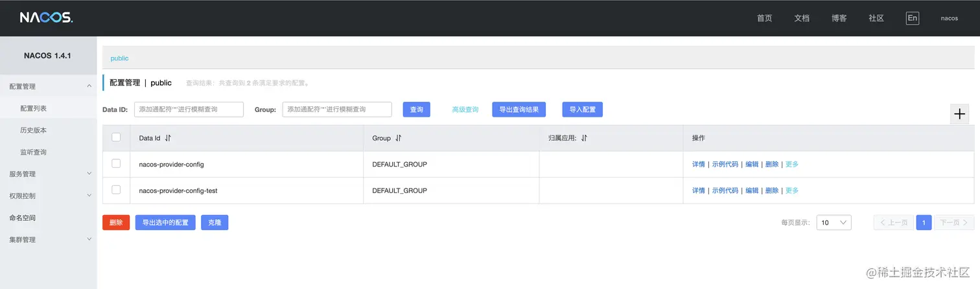
Task: Open 示例代码 for nacos-provider-config-test
Action: click(725, 191)
